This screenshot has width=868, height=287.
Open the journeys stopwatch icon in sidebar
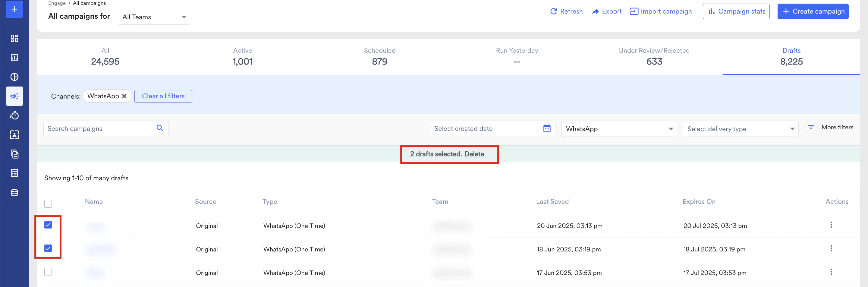[14, 115]
